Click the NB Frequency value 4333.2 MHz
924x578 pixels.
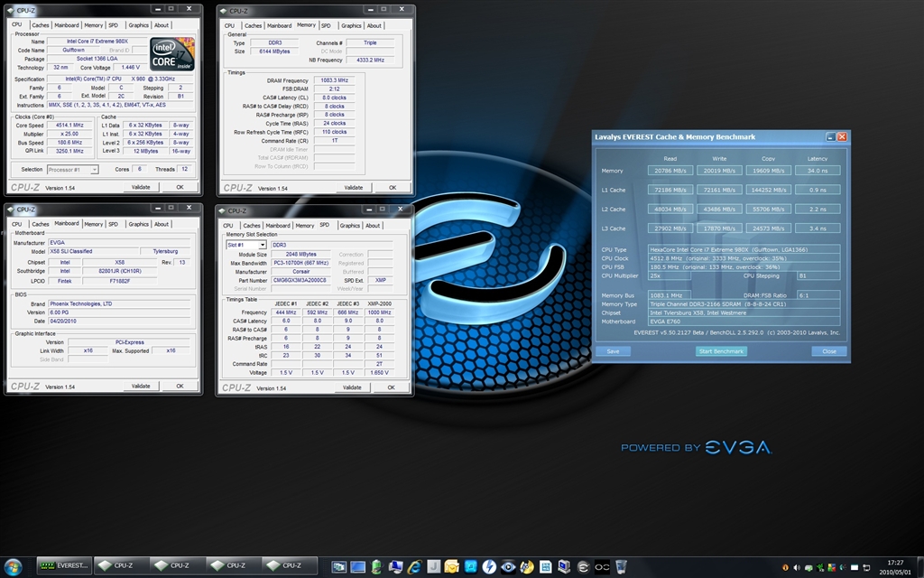(x=370, y=61)
